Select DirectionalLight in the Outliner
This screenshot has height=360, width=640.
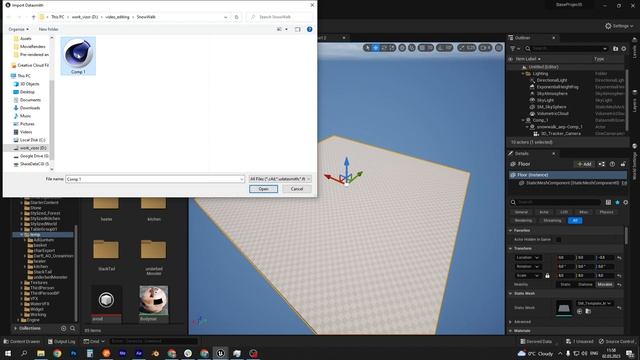coord(552,80)
